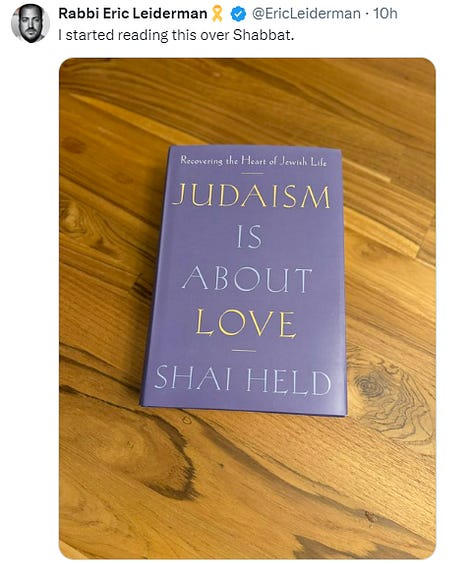Click the tweet text about reading over Shabbat
The image size is (474, 564).
click(176, 35)
